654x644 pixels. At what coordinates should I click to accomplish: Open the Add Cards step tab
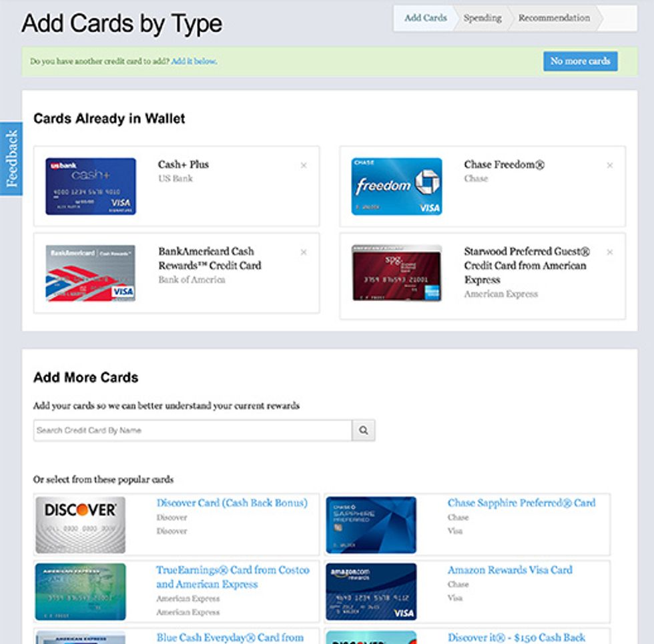426,18
